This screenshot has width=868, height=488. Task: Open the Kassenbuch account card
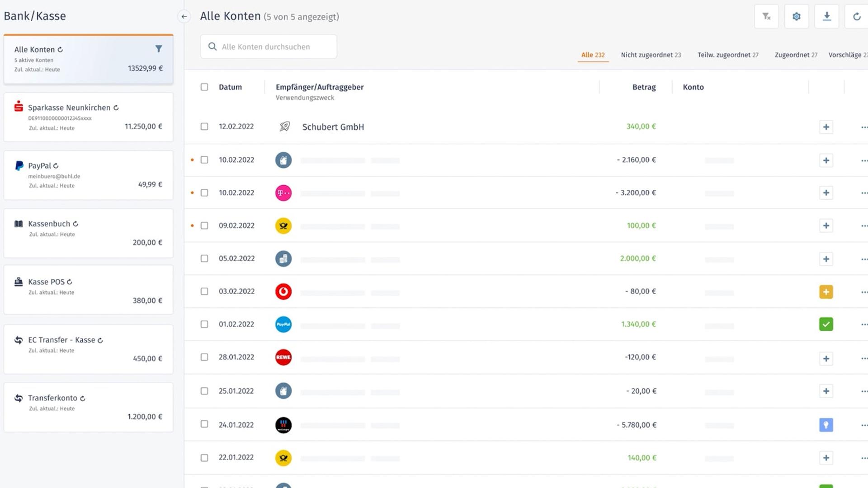click(x=88, y=233)
